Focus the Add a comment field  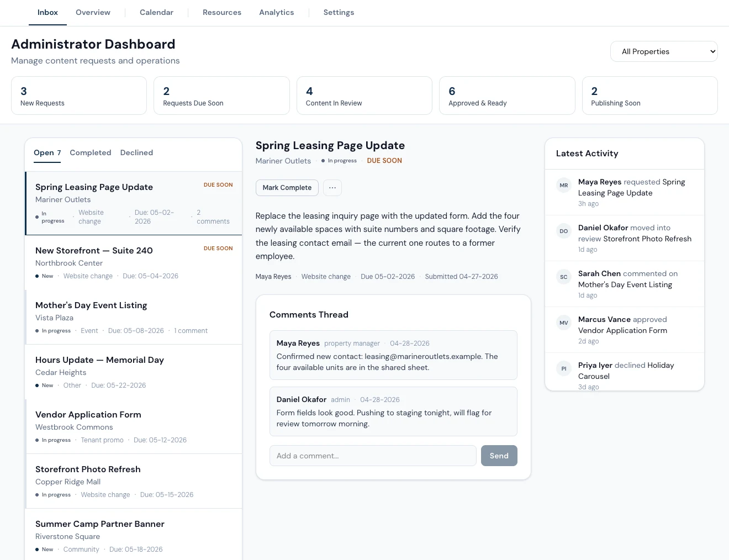click(x=373, y=456)
